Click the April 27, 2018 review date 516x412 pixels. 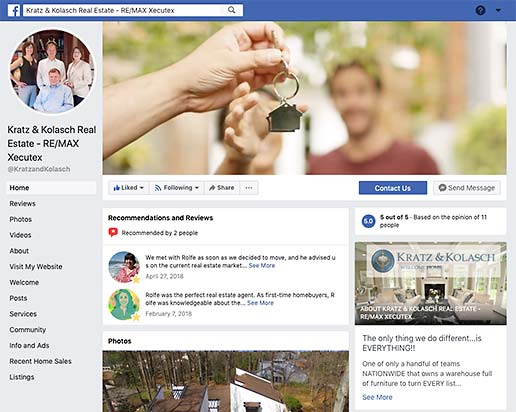164,276
